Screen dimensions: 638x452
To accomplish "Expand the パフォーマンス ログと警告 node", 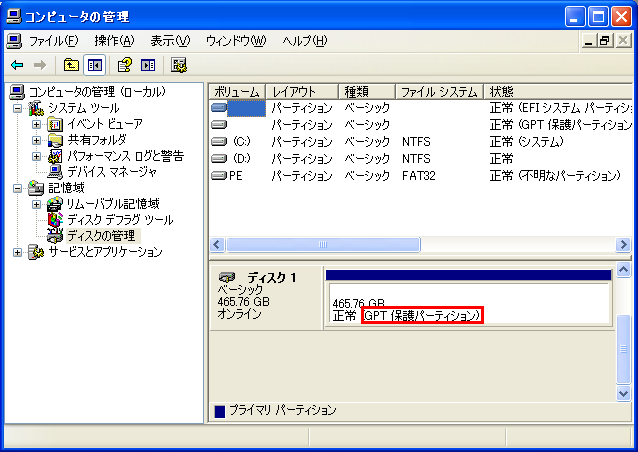I will 36,156.
